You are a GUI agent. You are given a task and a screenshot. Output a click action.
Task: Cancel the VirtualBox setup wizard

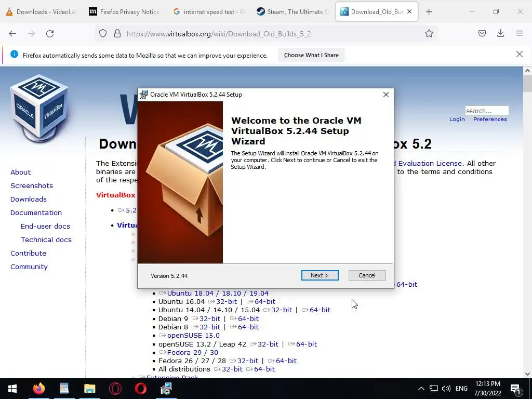coord(367,275)
